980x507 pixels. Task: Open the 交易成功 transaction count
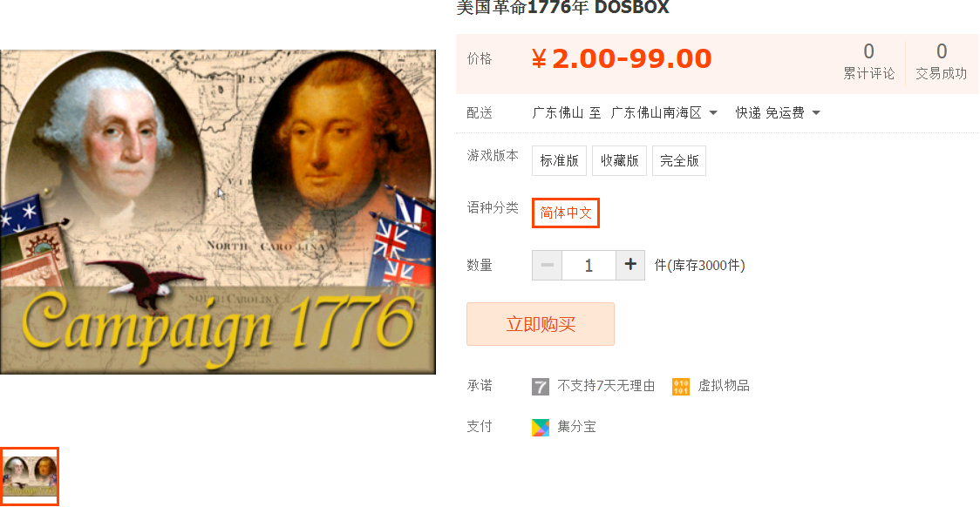click(x=942, y=61)
